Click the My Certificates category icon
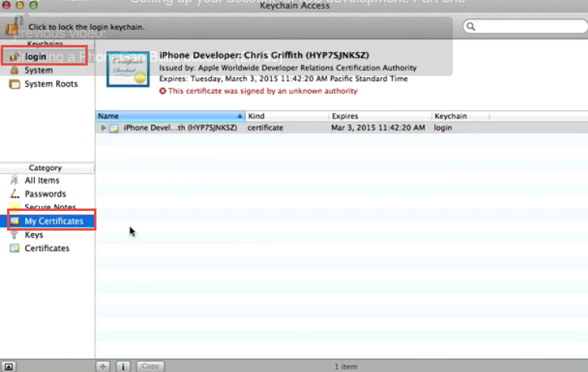The height and width of the screenshot is (372, 588). pyautogui.click(x=15, y=221)
